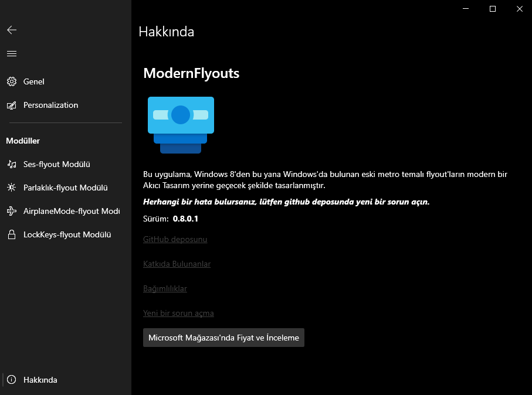The width and height of the screenshot is (532, 395).
Task: Close the ModernFlyouts window
Action: coord(520,9)
